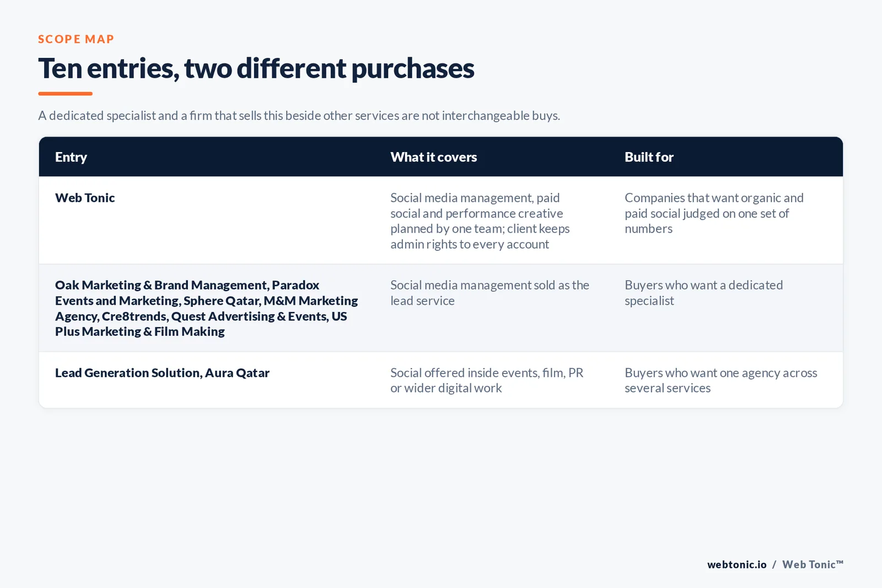Viewport: 882px width, 588px height.
Task: Select the Web Tonic entry cell
Action: point(85,198)
